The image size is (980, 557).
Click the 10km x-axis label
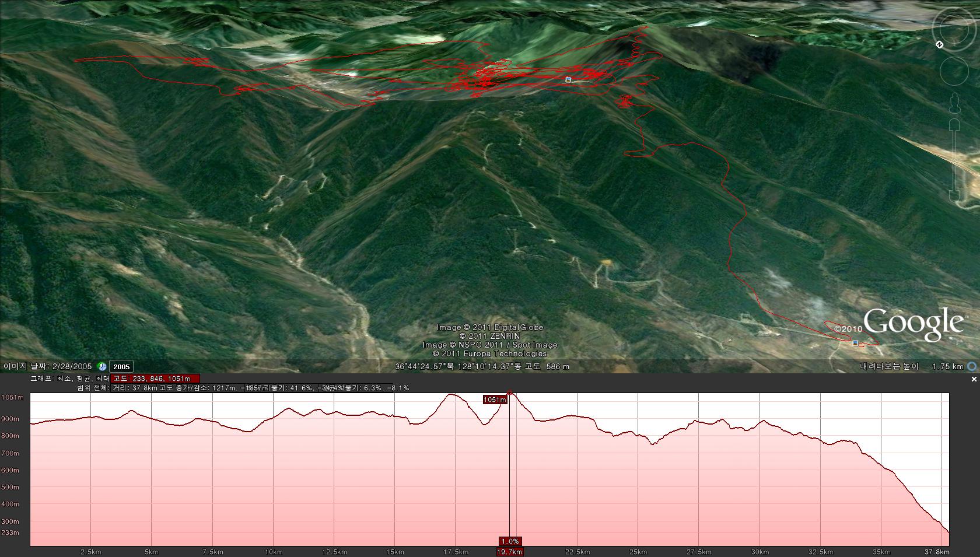274,552
